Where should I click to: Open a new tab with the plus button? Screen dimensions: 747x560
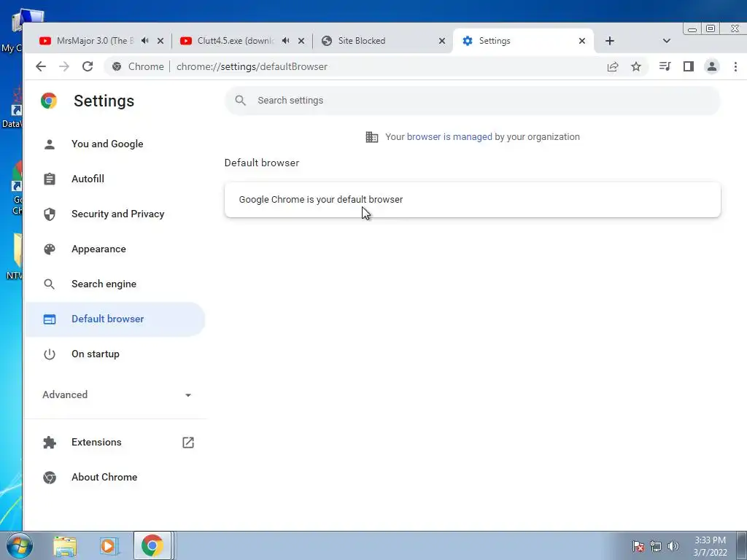610,41
